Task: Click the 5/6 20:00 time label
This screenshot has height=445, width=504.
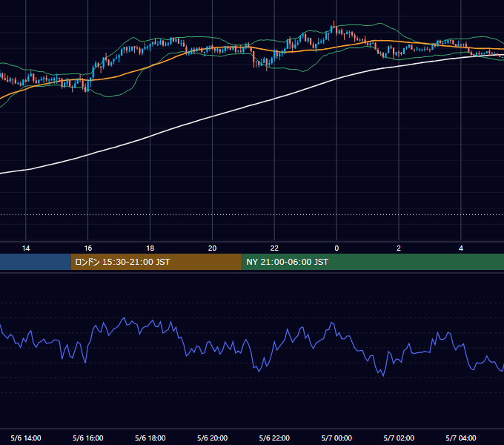Action: (x=212, y=438)
